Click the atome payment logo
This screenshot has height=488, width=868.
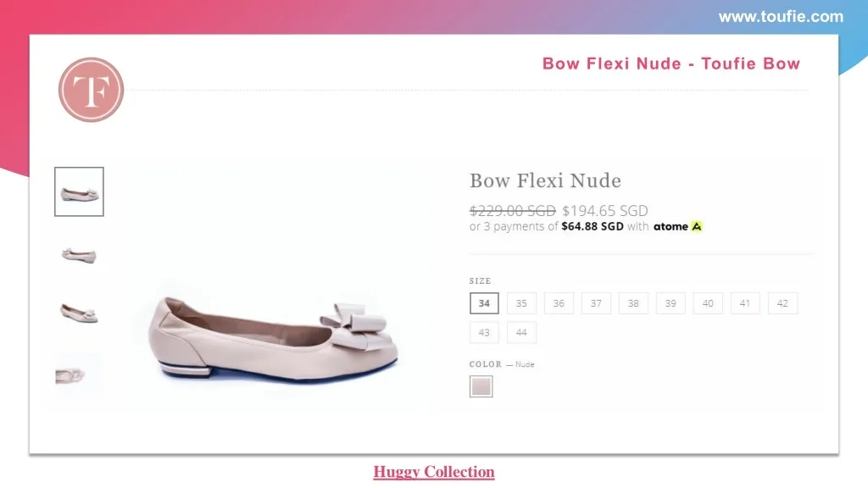(x=678, y=227)
